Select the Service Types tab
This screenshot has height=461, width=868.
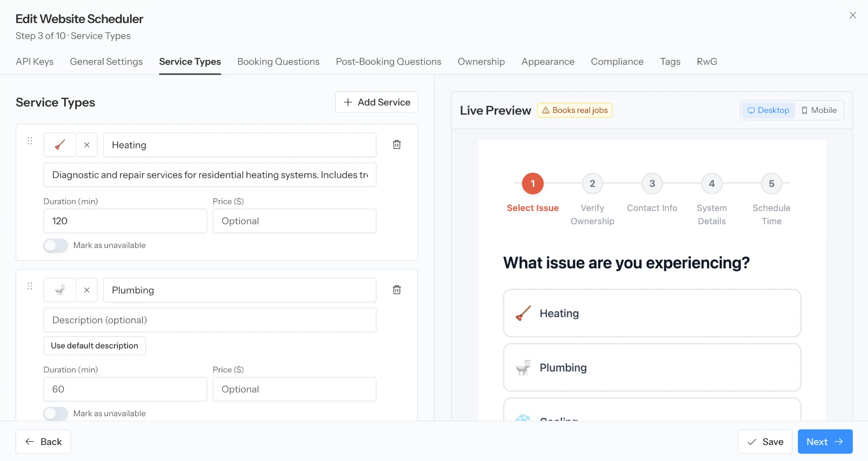click(190, 62)
